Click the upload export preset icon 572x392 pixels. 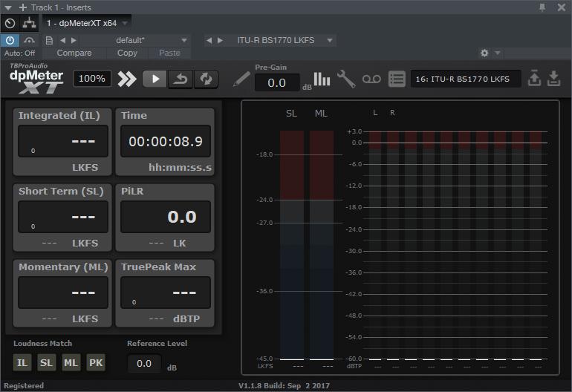(x=534, y=79)
